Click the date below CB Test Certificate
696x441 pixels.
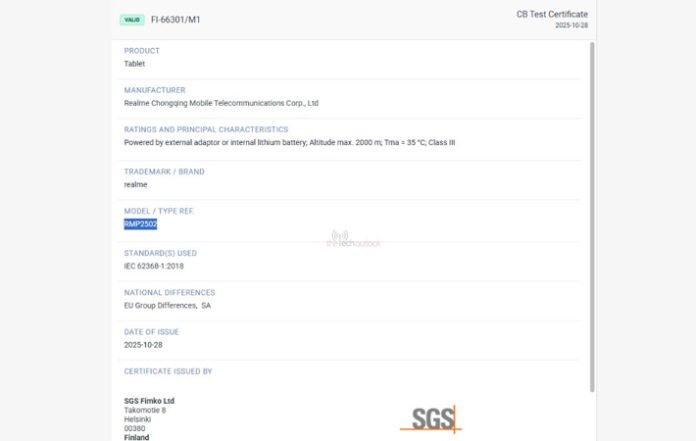pos(571,26)
